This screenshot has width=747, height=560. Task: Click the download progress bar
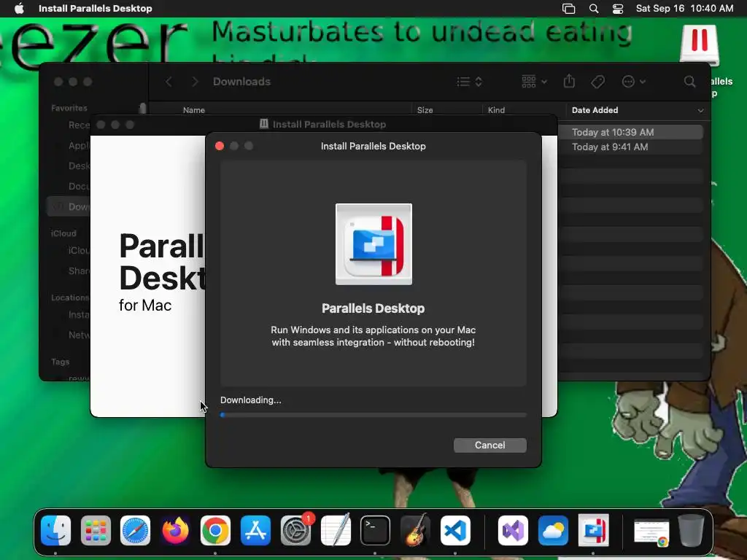coord(373,415)
